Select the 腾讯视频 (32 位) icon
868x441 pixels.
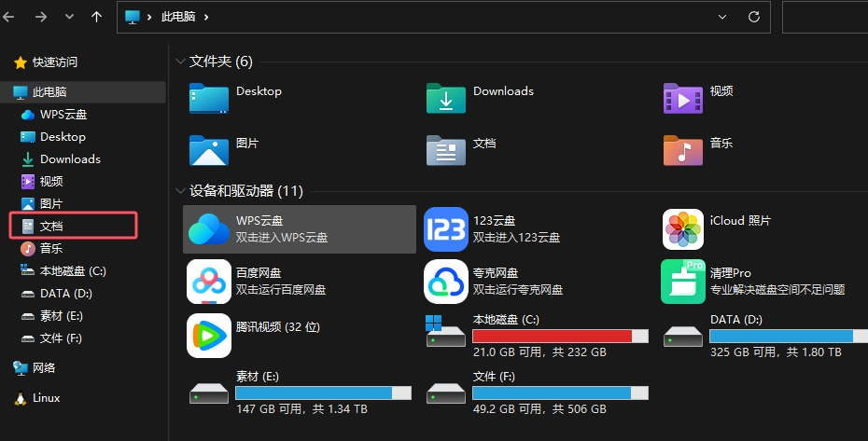point(209,336)
